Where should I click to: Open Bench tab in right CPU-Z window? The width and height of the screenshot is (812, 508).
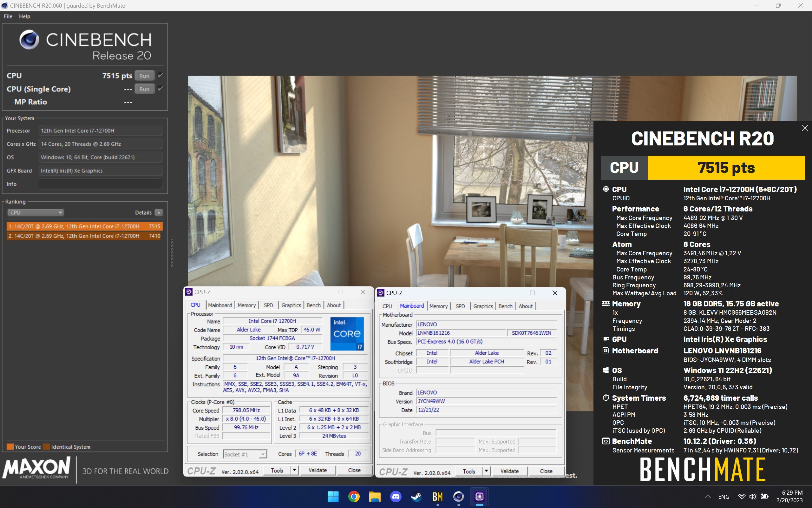tap(505, 306)
